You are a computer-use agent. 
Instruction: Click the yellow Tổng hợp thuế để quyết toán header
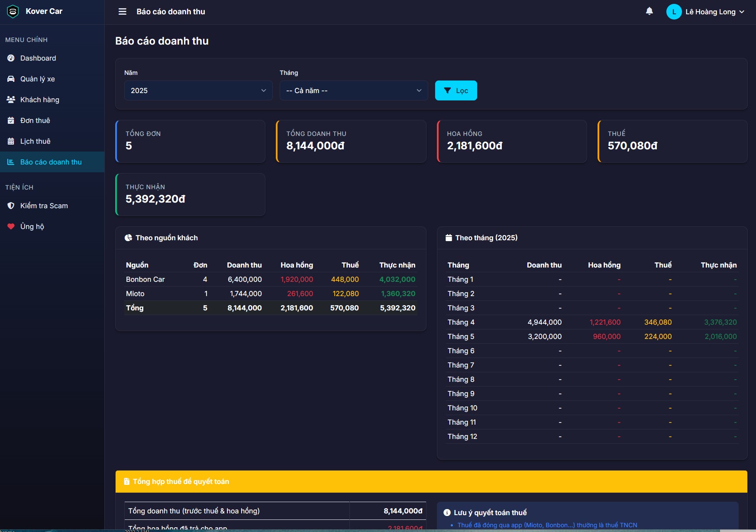pyautogui.click(x=431, y=481)
